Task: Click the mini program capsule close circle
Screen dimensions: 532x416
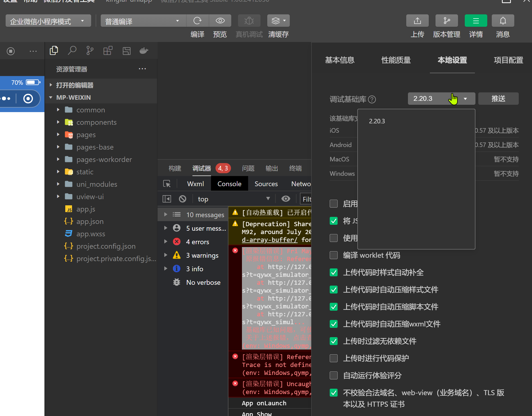Action: pyautogui.click(x=28, y=99)
